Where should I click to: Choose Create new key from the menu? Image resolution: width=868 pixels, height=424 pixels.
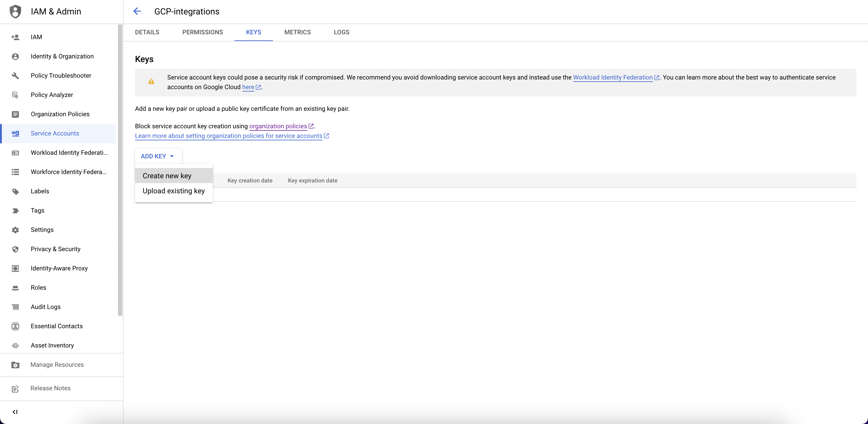click(174, 176)
